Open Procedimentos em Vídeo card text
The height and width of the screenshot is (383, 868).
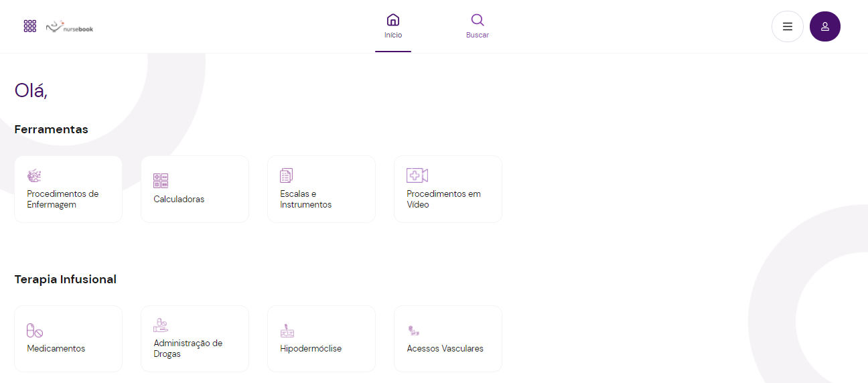(x=444, y=200)
